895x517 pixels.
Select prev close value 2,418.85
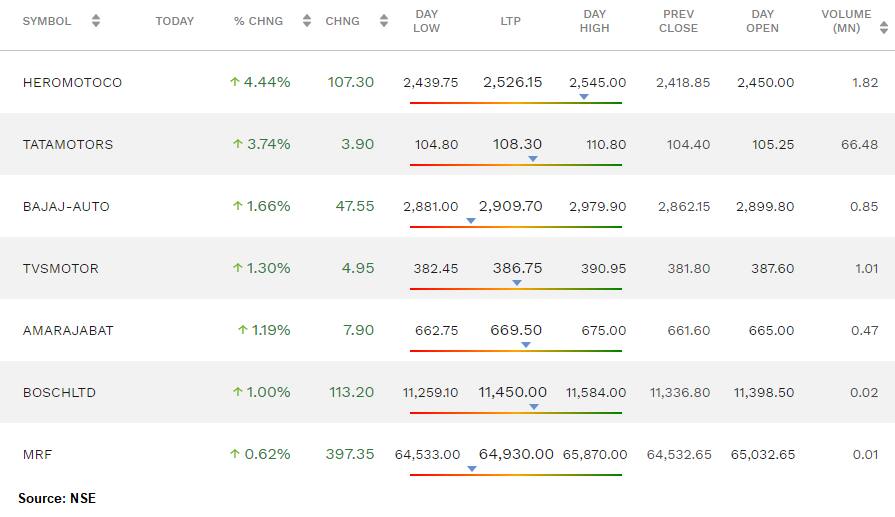[x=683, y=83]
